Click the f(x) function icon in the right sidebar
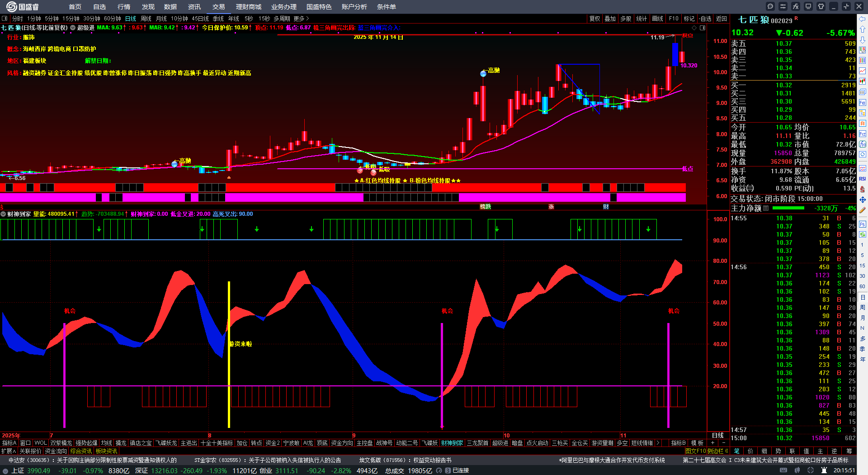The height and width of the screenshot is (475, 868). (x=863, y=144)
